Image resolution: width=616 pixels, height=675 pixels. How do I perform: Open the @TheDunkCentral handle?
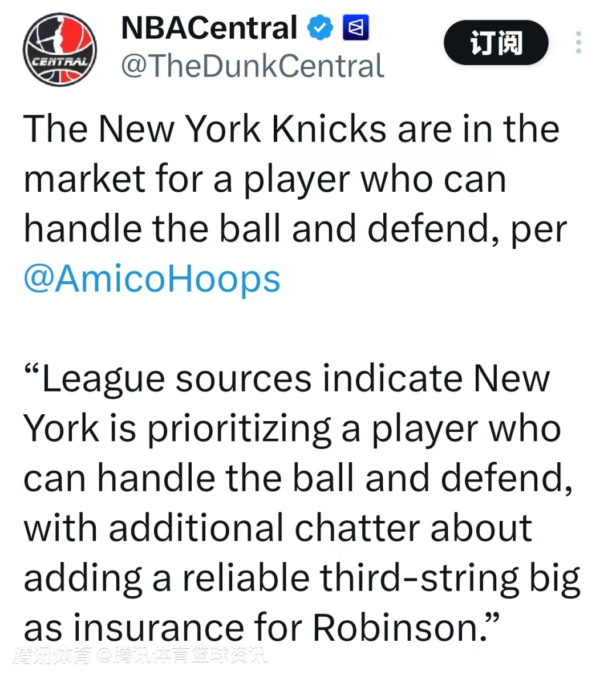coord(252,66)
